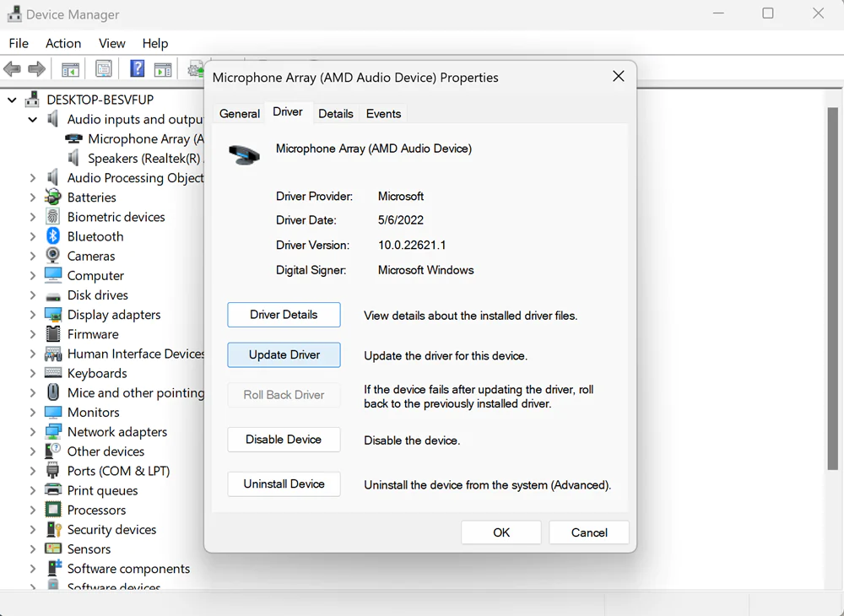Expand the Keyboards node arrow
The image size is (844, 616).
(x=33, y=373)
